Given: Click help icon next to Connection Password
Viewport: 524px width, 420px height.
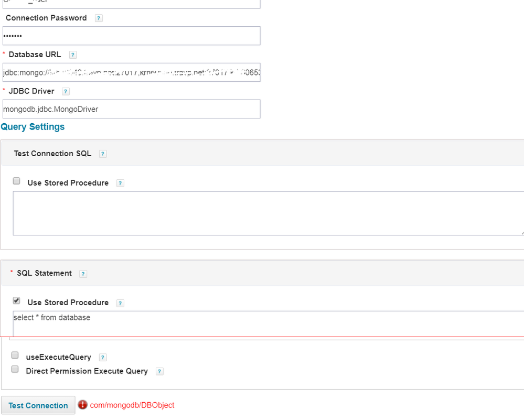Looking at the screenshot, I should [x=99, y=18].
